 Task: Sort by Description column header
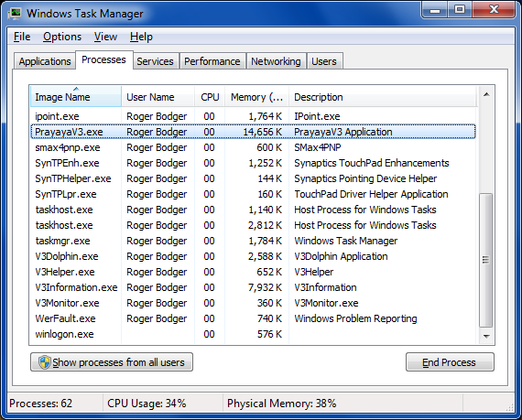(383, 97)
